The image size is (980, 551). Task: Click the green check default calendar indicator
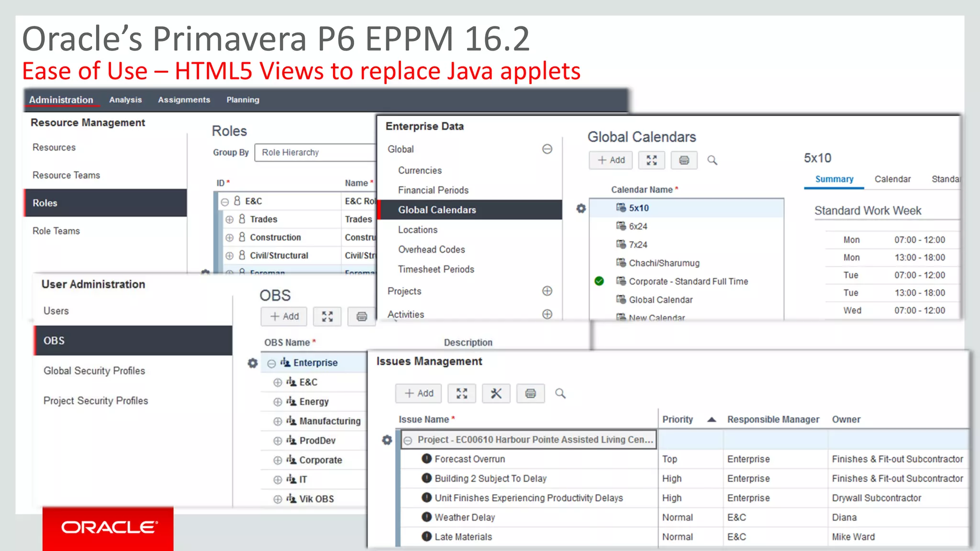click(599, 281)
